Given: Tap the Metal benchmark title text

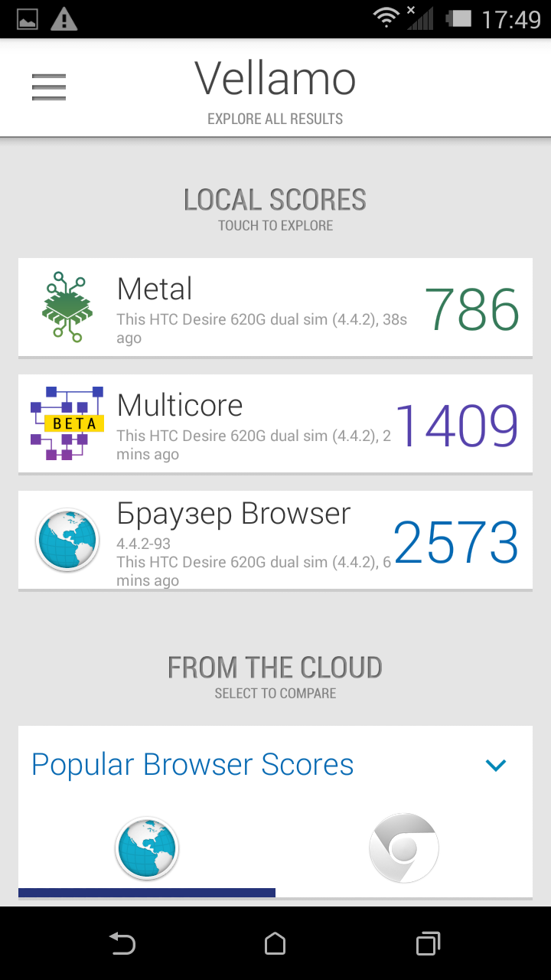Looking at the screenshot, I should (x=155, y=289).
